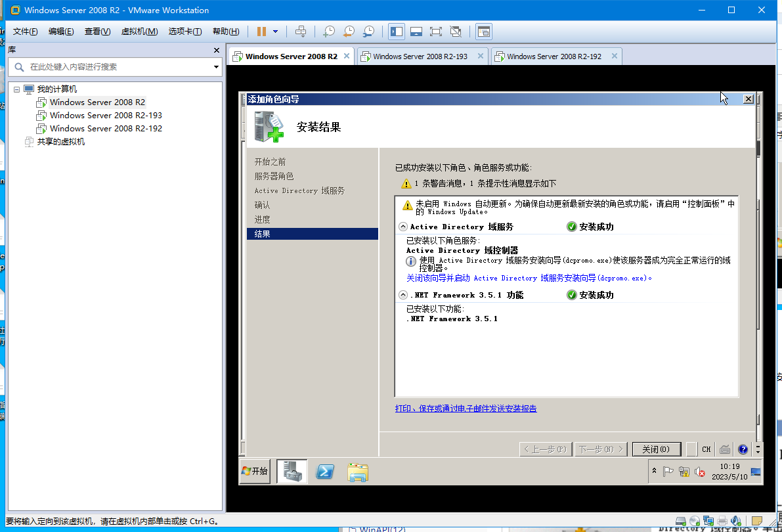Toggle the thumbnail bar view button
The width and height of the screenshot is (782, 532).
416,32
